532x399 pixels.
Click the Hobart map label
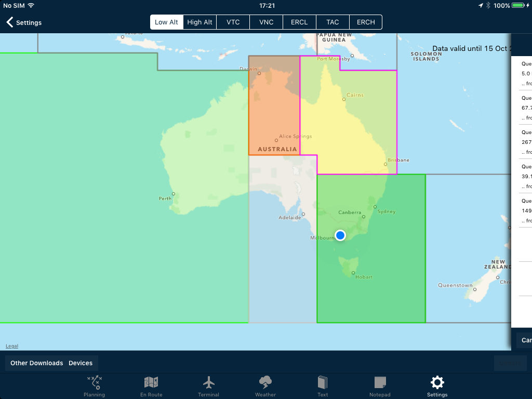(x=364, y=277)
